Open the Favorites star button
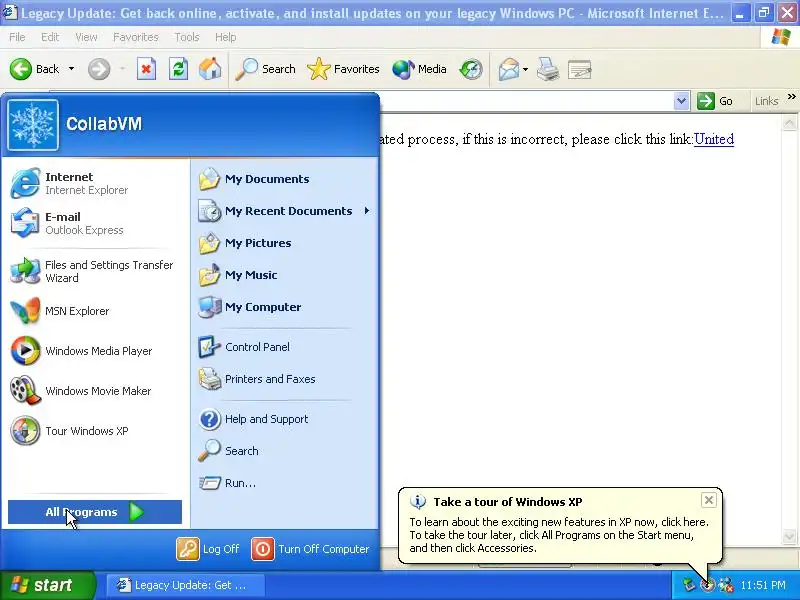Screen dimensions: 800x600 tap(343, 69)
